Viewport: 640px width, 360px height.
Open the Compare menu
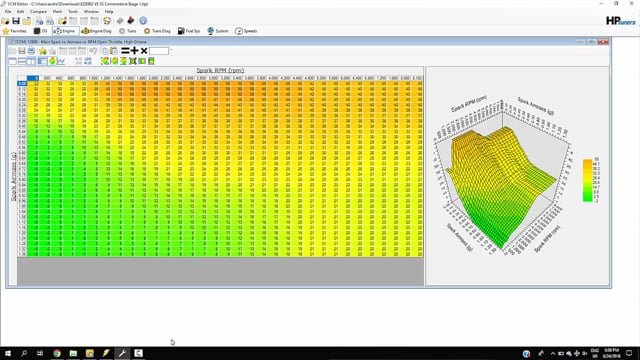[38, 11]
